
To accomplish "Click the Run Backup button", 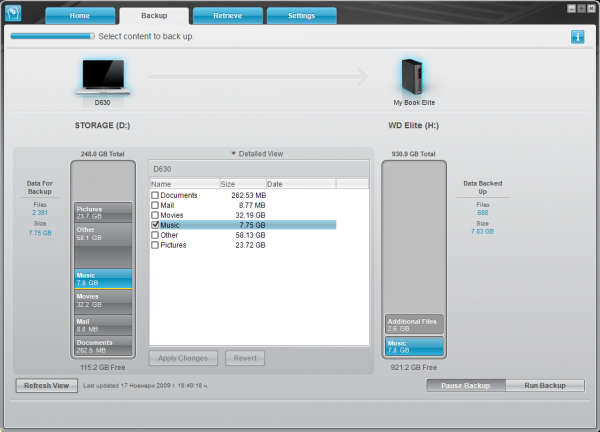I will click(545, 385).
